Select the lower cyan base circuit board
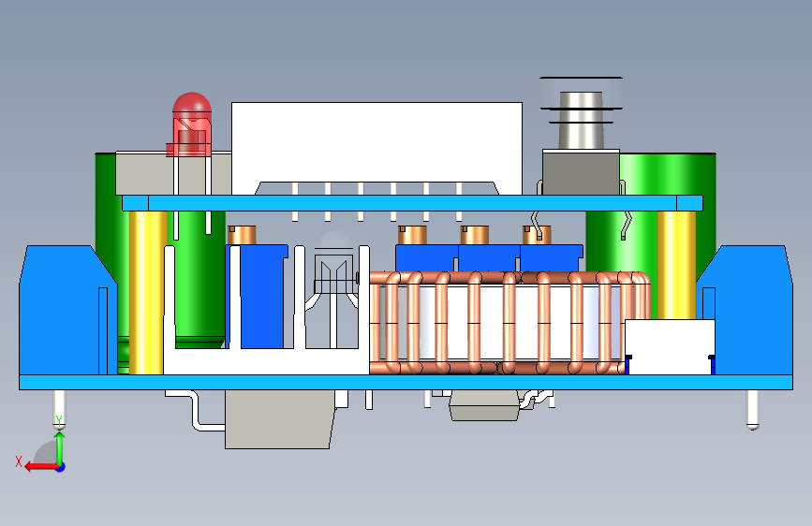 pos(406,382)
